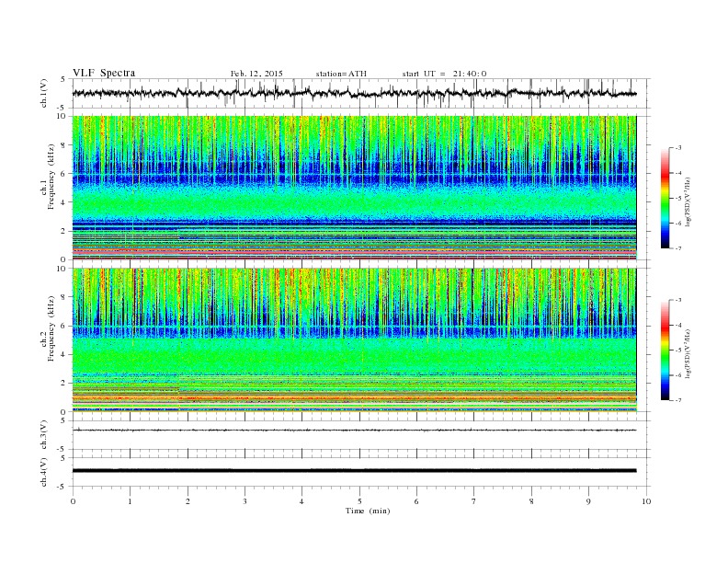Click the 'ch.4(V)' axis label
The width and height of the screenshot is (728, 563).
44,472
